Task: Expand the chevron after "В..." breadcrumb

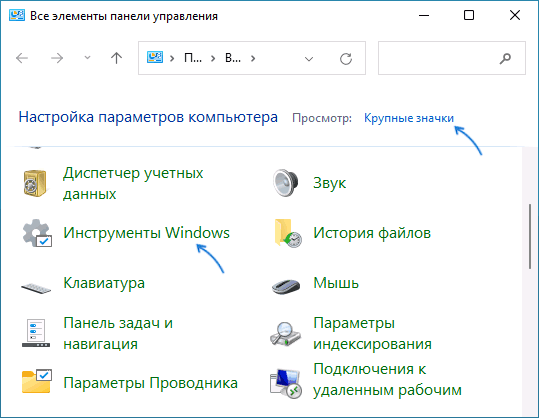Action: coord(253,59)
